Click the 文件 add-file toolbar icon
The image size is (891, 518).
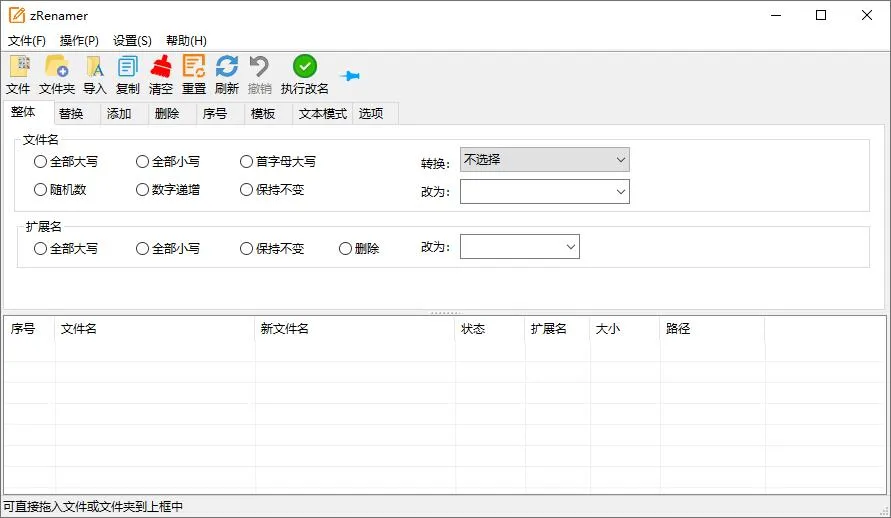tap(18, 68)
